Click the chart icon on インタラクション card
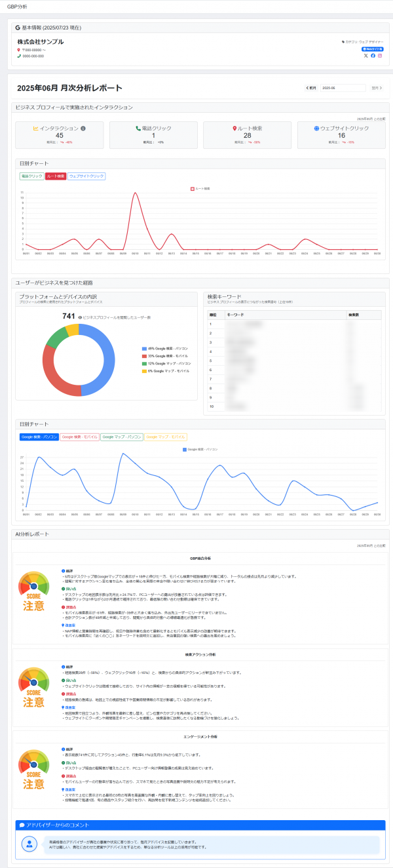Screen dimensions: 393x868 point(36,128)
